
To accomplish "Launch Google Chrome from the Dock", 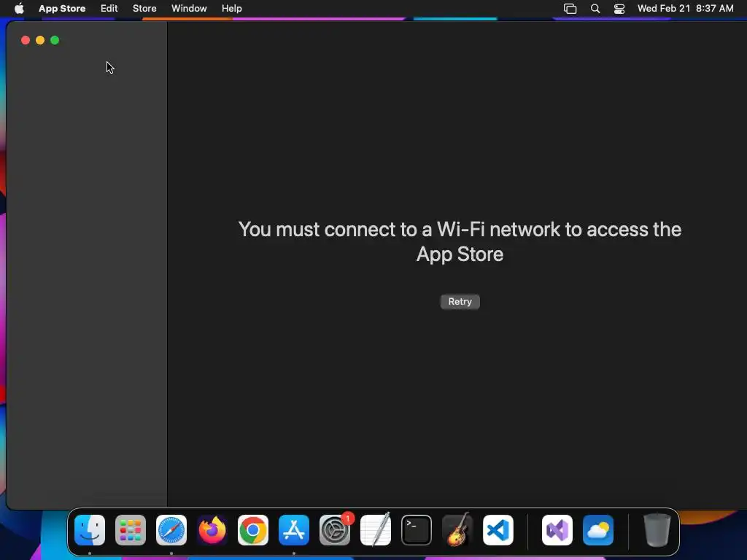I will tap(253, 530).
